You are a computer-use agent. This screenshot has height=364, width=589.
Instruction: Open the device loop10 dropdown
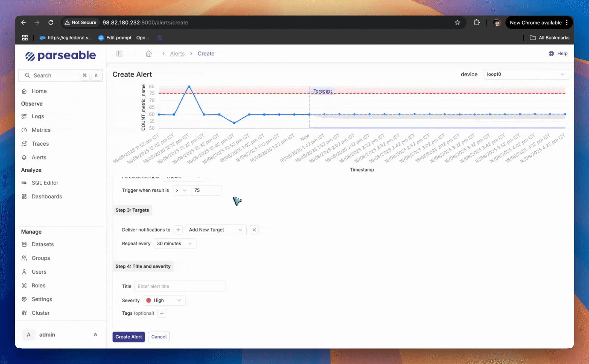pyautogui.click(x=526, y=74)
